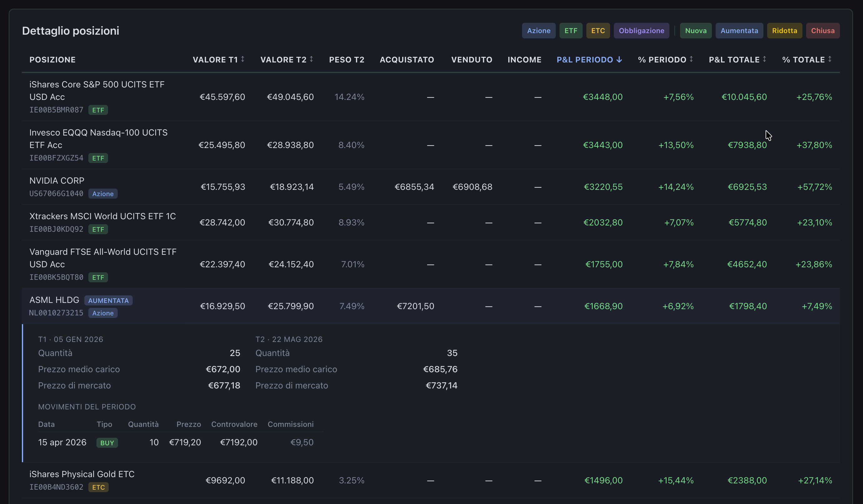Click the VALORE T2 sort arrows icon
The width and height of the screenshot is (863, 504).
(x=311, y=59)
